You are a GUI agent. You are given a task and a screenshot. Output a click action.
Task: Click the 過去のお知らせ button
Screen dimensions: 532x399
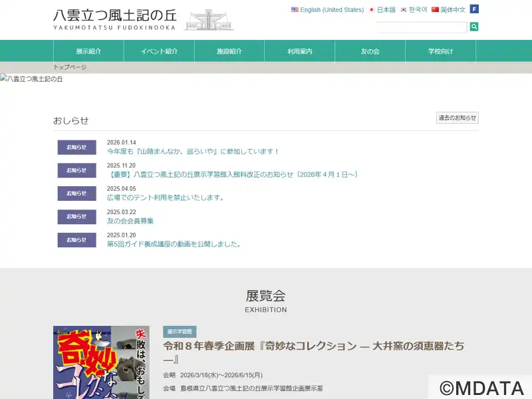click(457, 118)
